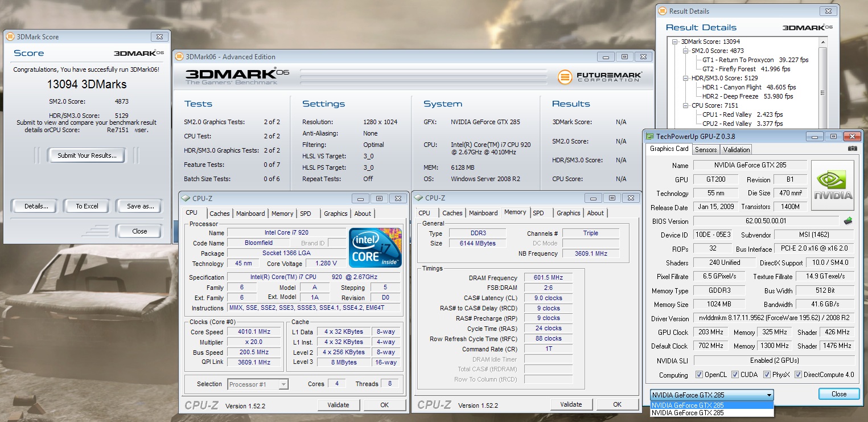Pick the unhighlighted GTX 285 list entry
The height and width of the screenshot is (422, 868).
pos(711,413)
